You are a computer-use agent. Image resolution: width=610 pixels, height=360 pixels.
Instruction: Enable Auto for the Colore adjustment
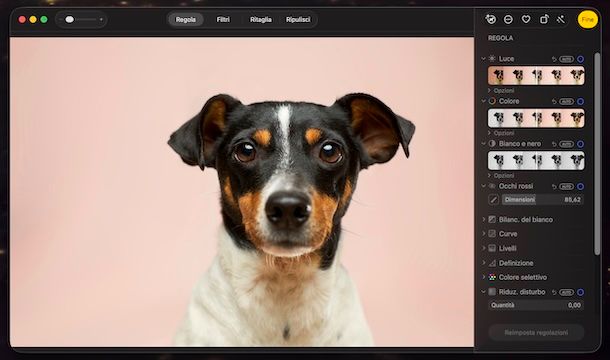point(566,102)
